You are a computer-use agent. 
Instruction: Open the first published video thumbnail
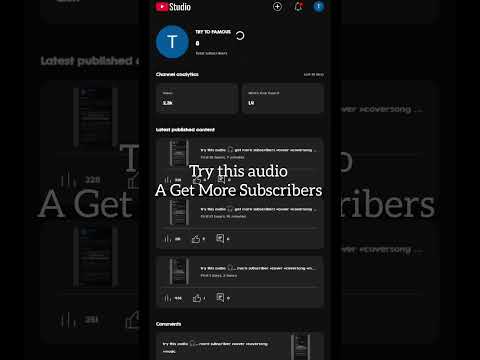pos(179,153)
